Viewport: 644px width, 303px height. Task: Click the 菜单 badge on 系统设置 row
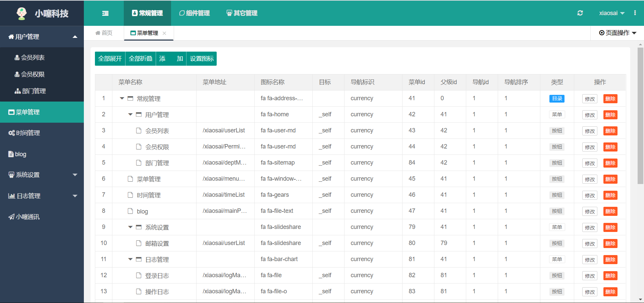(x=557, y=227)
